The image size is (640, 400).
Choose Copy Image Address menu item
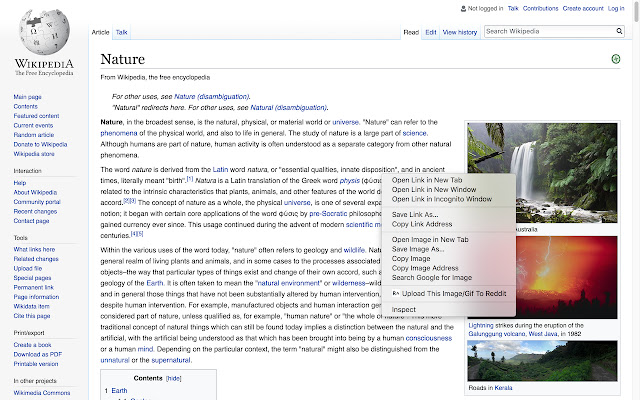click(425, 268)
